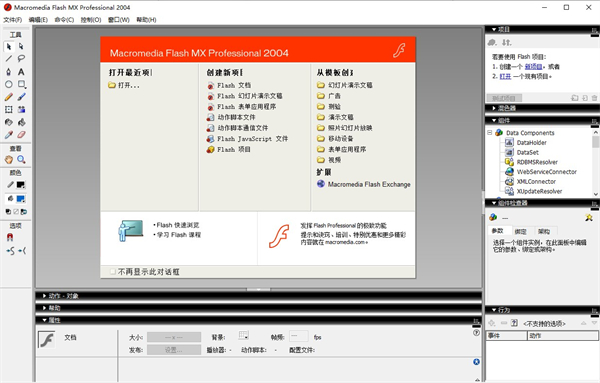
Task: Open the 编辑(E) menu
Action: (x=38, y=20)
